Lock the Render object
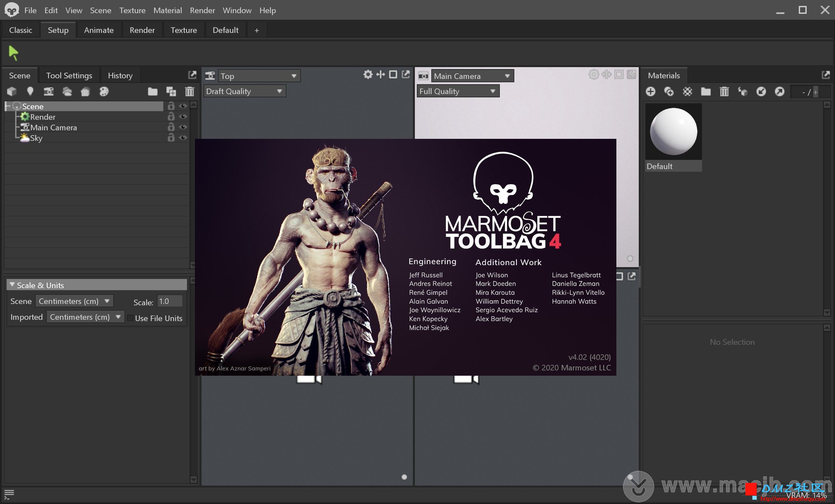Viewport: 835px width, 504px height. (171, 116)
